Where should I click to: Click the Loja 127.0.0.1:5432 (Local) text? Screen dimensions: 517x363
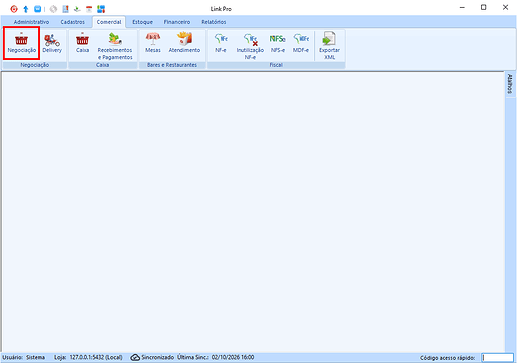88,357
